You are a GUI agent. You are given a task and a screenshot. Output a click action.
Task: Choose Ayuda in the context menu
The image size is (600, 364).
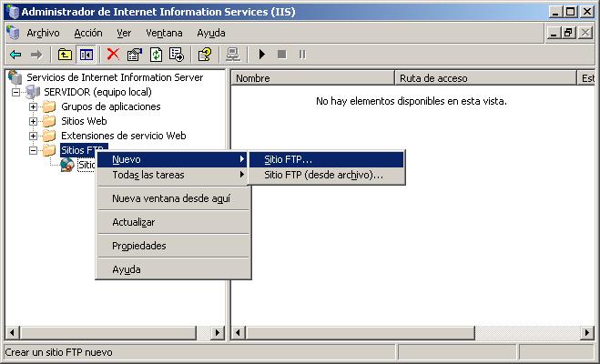173,269
